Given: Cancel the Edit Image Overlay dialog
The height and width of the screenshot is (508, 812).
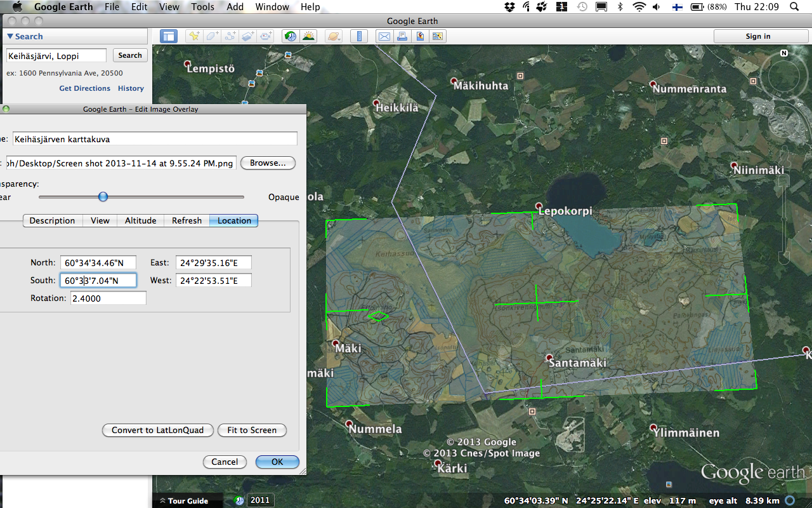Looking at the screenshot, I should 225,462.
